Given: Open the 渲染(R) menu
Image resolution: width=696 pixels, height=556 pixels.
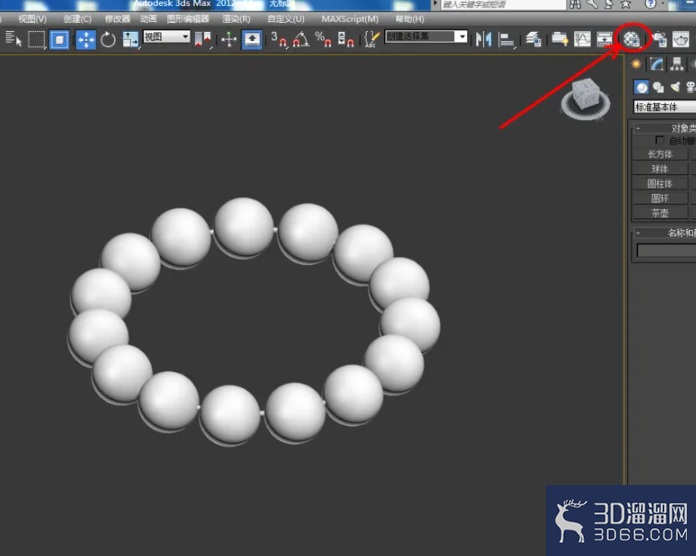Looking at the screenshot, I should tap(236, 19).
